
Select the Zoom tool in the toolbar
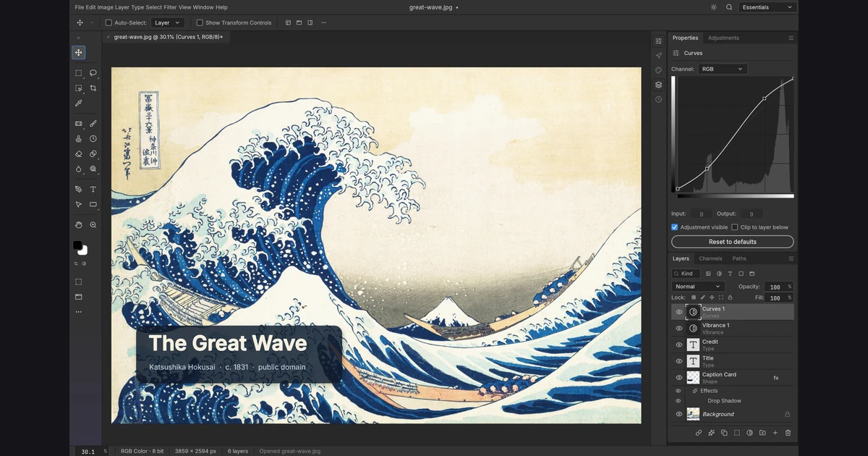tap(93, 225)
